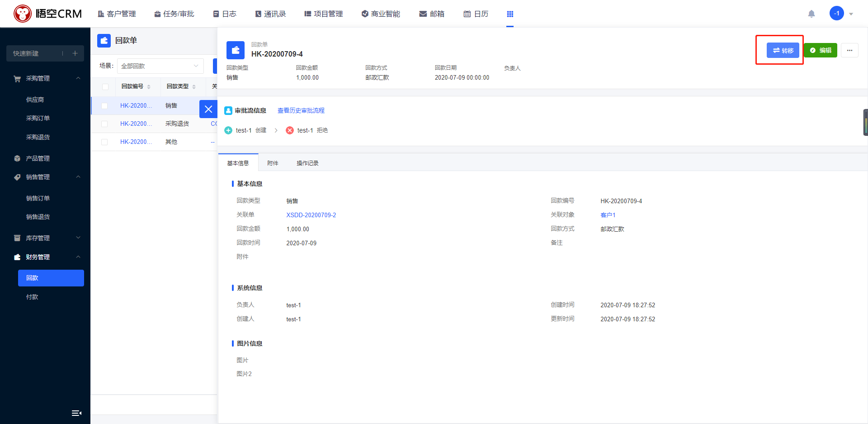Open 商业智能 in the top navigation
This screenshot has height=424, width=868.
(381, 14)
